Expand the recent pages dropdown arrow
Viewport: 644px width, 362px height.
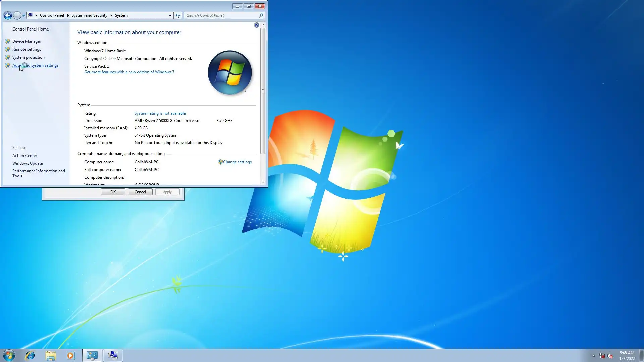point(24,15)
